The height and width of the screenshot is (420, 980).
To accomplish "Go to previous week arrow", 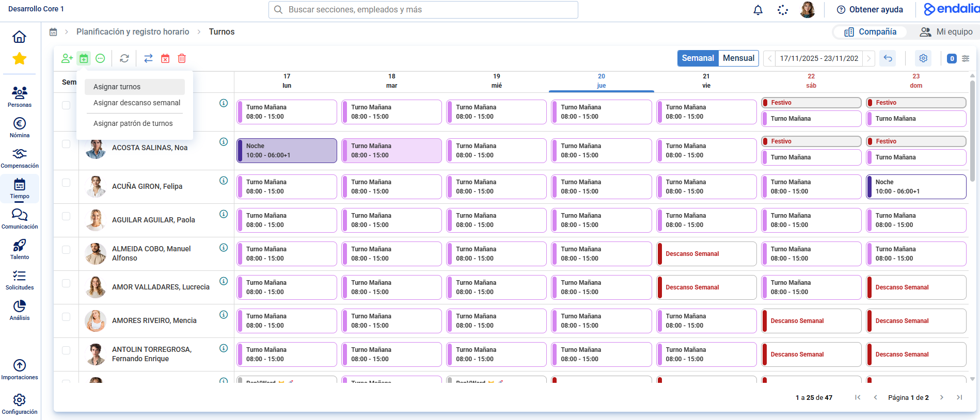I will 769,58.
